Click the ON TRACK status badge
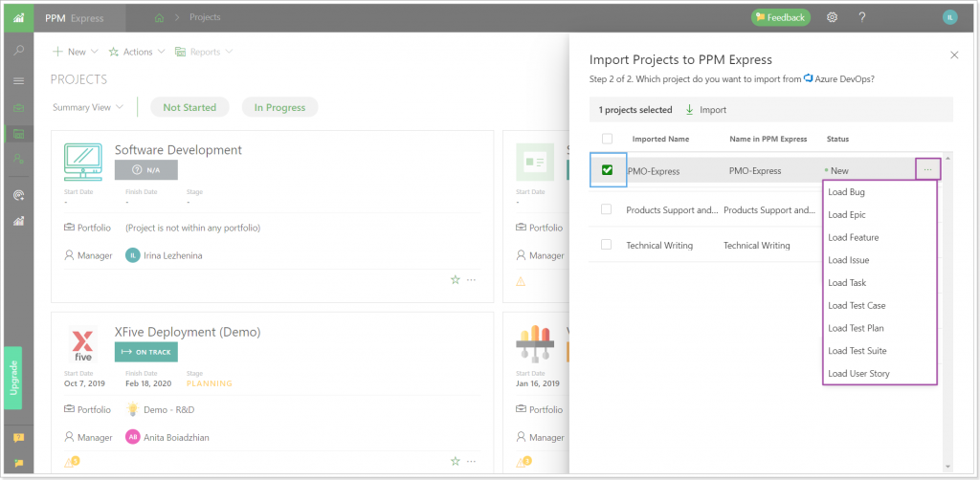The height and width of the screenshot is (480, 980). [146, 352]
